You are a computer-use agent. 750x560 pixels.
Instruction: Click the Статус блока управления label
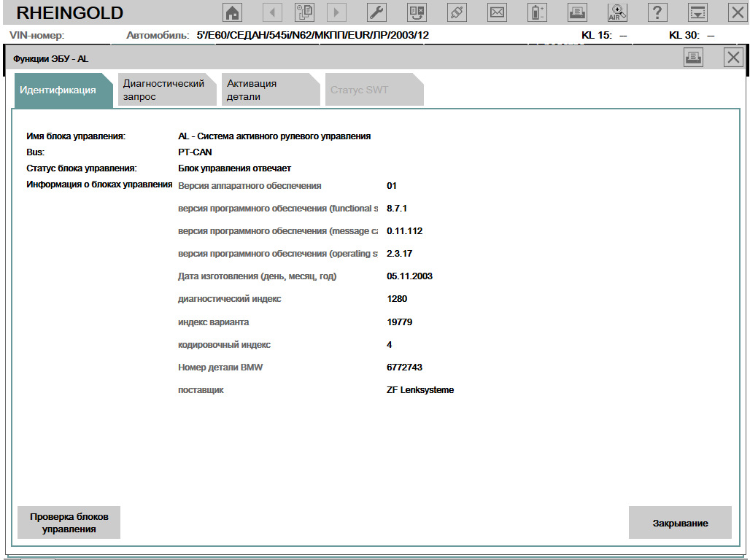pos(81,168)
